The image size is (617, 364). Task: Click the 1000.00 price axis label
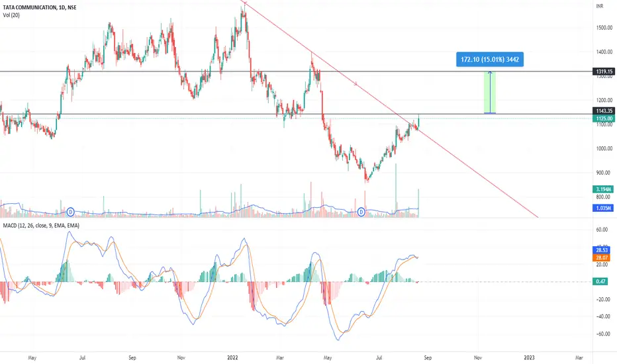(x=604, y=148)
